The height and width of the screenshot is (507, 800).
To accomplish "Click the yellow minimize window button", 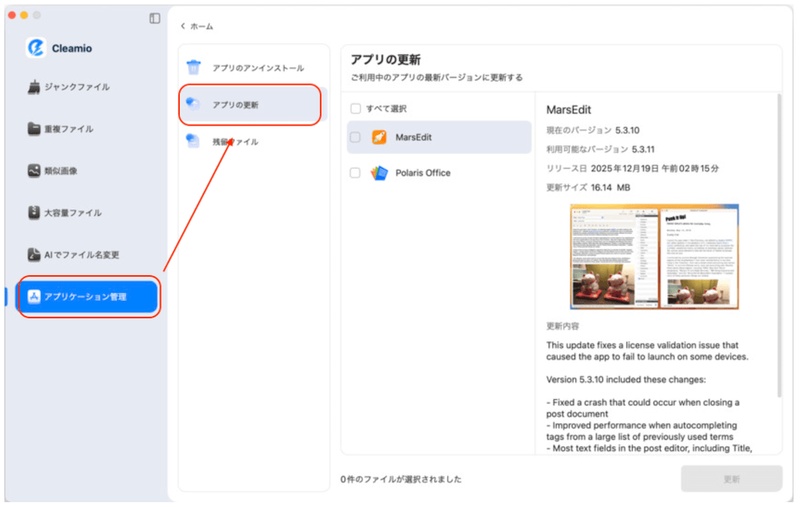I will point(24,15).
